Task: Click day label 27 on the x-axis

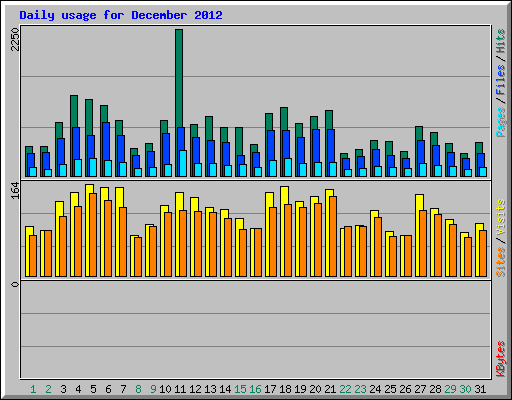Action: click(x=420, y=389)
